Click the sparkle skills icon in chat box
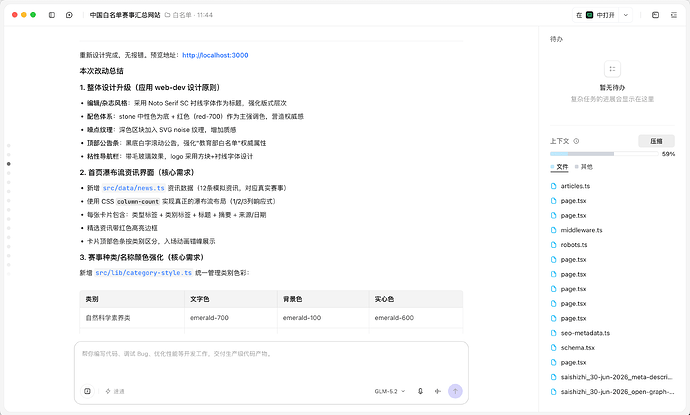Image resolution: width=690 pixels, height=415 pixels. pyautogui.click(x=108, y=391)
